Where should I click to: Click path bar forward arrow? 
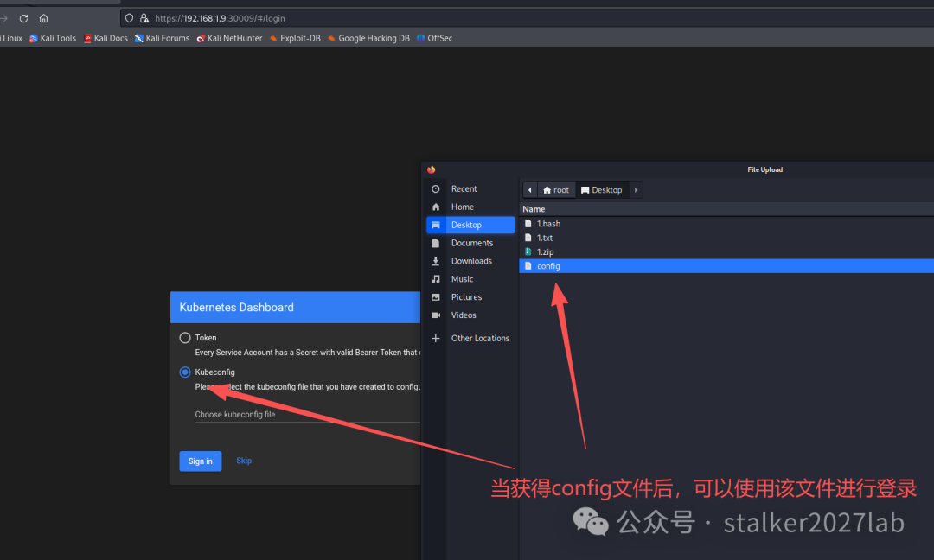(636, 190)
